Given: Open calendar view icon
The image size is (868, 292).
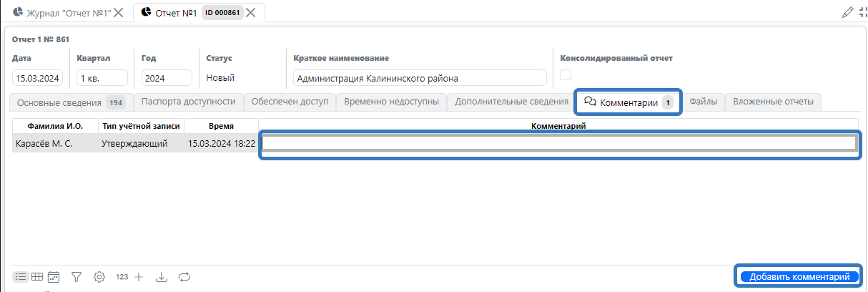Looking at the screenshot, I should [54, 276].
